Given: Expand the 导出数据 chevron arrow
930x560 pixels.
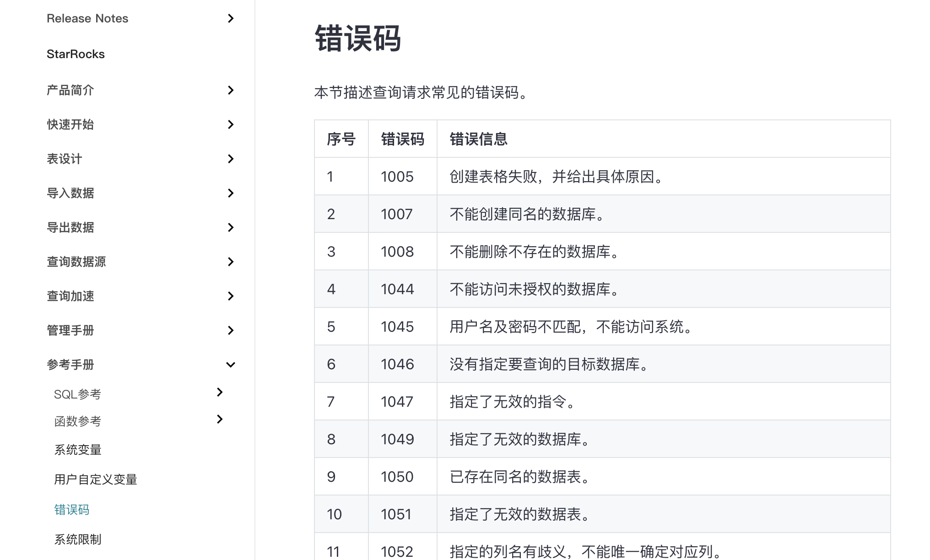Looking at the screenshot, I should [x=231, y=227].
